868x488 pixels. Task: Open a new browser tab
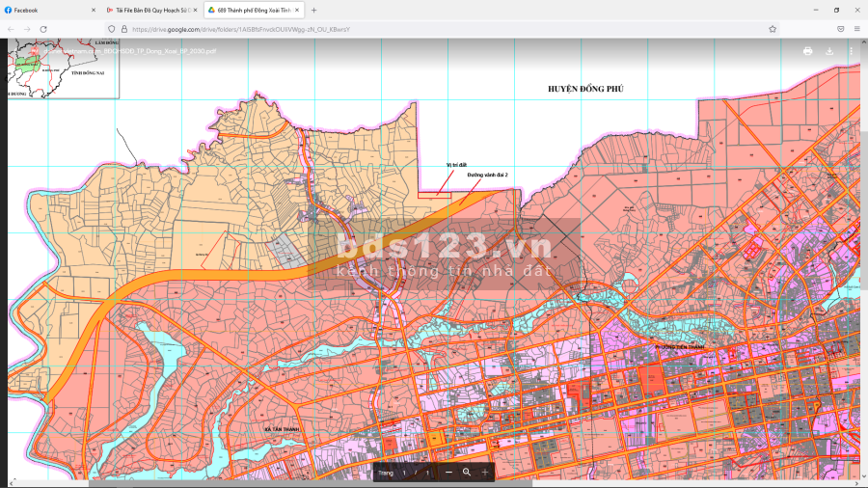(x=313, y=10)
